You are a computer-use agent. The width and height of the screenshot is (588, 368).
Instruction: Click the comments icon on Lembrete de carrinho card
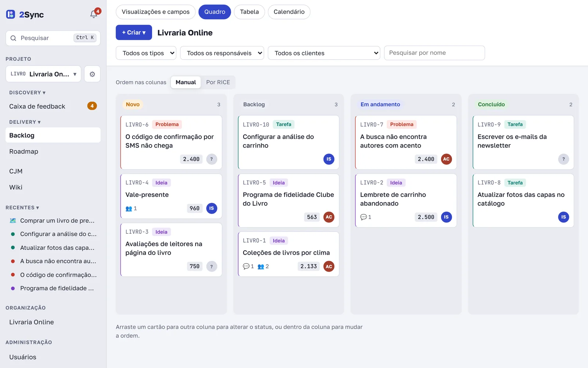pyautogui.click(x=363, y=217)
